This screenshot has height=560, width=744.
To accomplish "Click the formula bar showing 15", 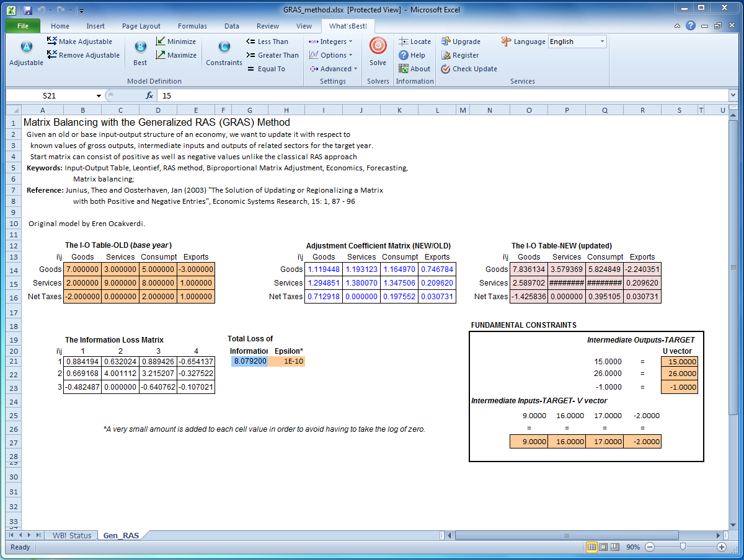I will pyautogui.click(x=443, y=96).
